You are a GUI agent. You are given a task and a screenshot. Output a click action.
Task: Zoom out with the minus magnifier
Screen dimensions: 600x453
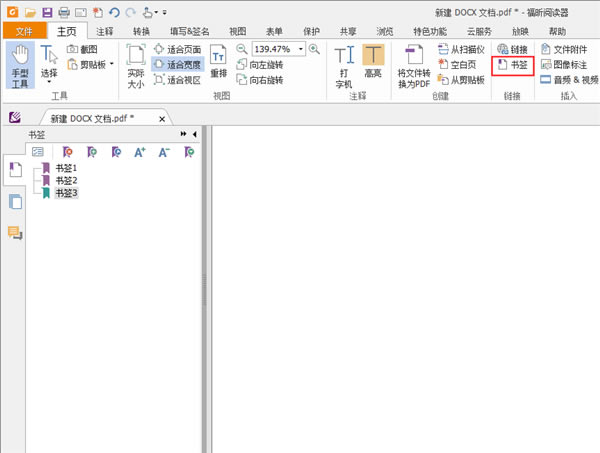click(241, 49)
